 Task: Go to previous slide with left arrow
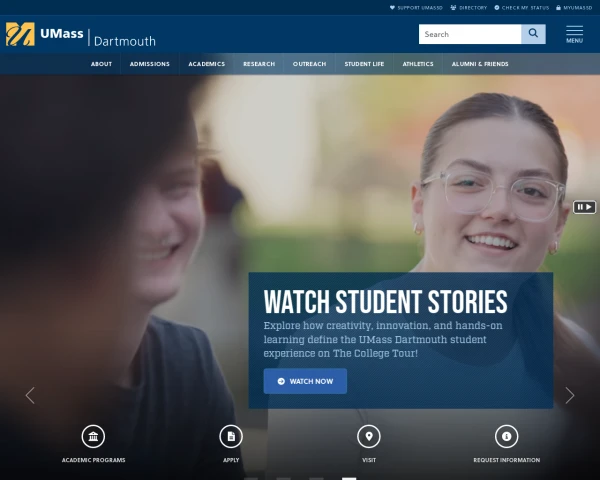(x=30, y=395)
